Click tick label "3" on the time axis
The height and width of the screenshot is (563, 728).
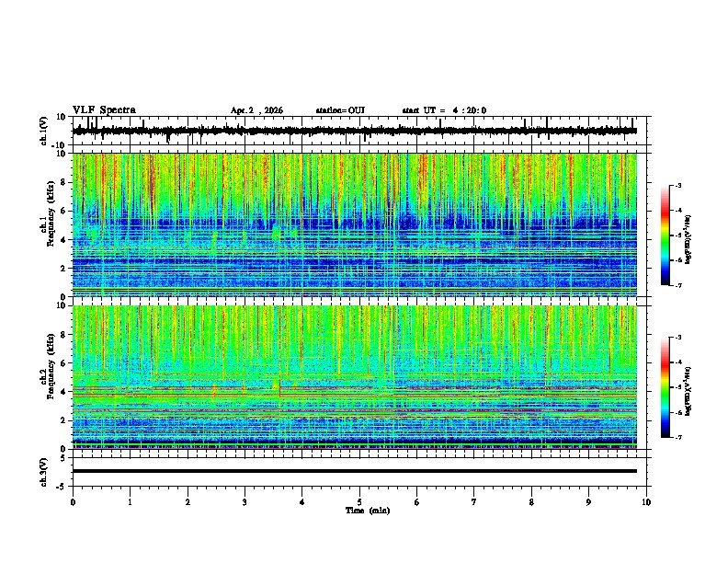point(245,502)
